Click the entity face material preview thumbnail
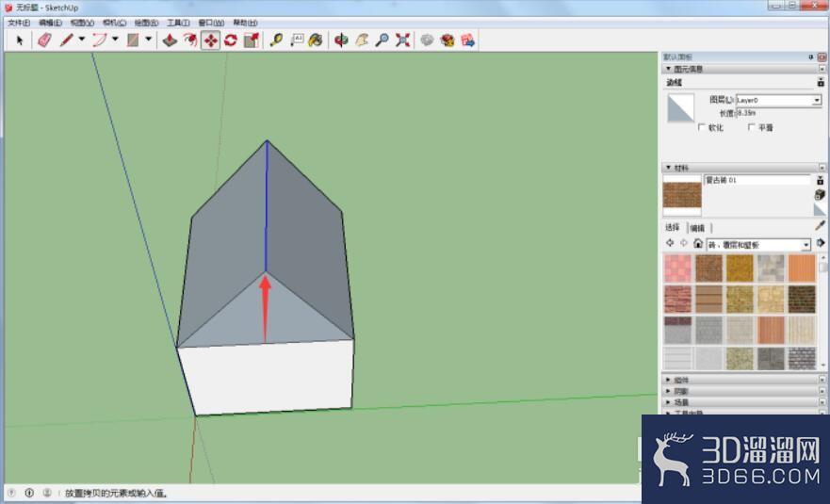Viewport: 830px width, 504px height. (x=681, y=108)
